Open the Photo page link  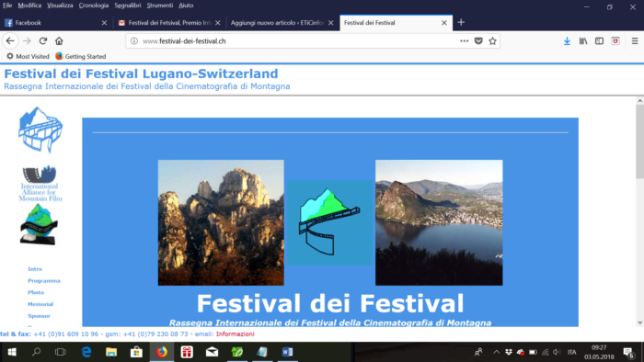pos(36,292)
